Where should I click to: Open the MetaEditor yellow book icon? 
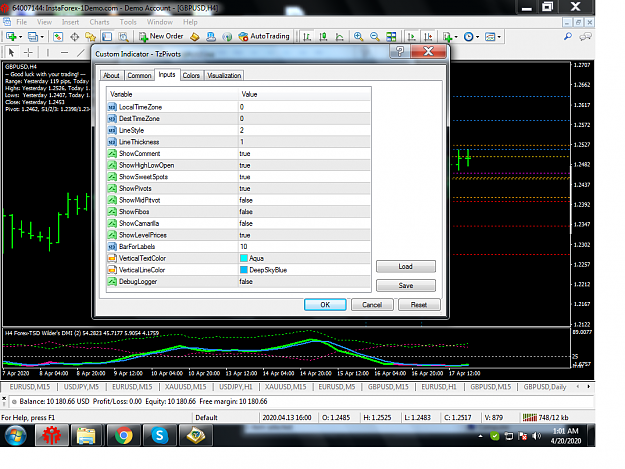tap(195, 37)
